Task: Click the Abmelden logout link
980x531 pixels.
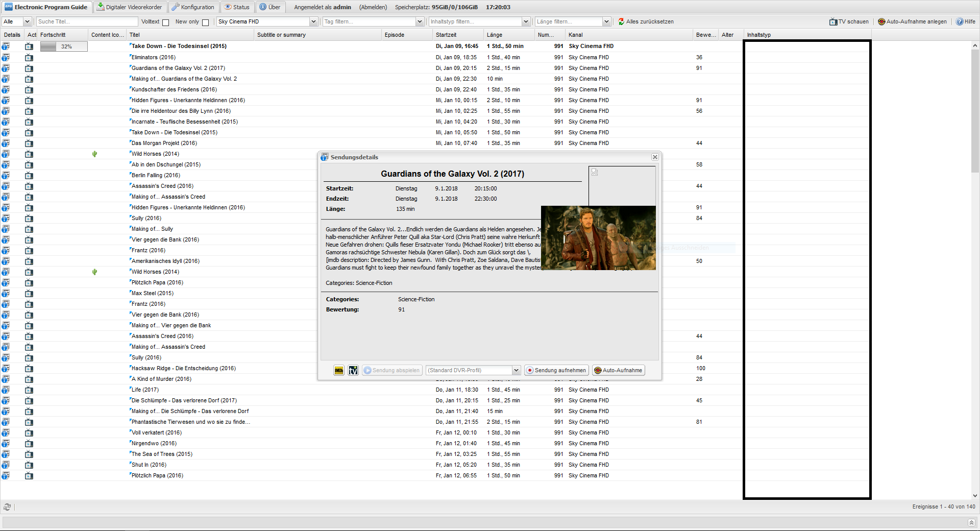Action: (373, 7)
